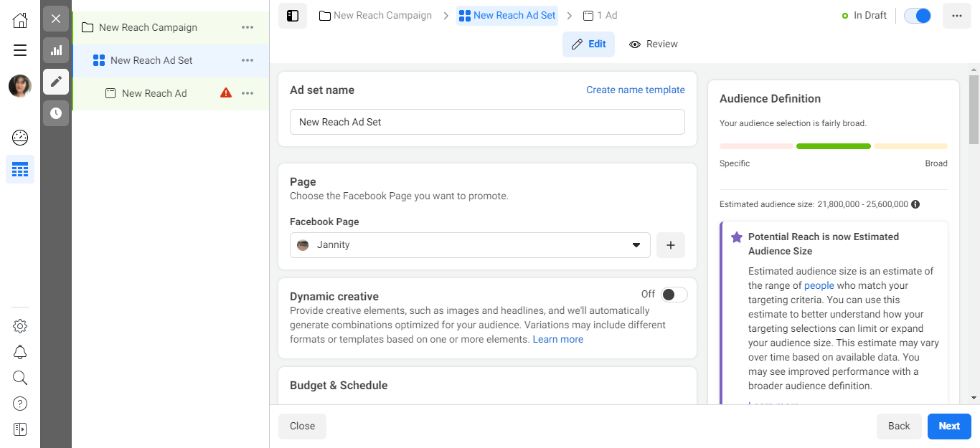980x448 pixels.
Task: Click the Next button
Action: click(x=948, y=426)
